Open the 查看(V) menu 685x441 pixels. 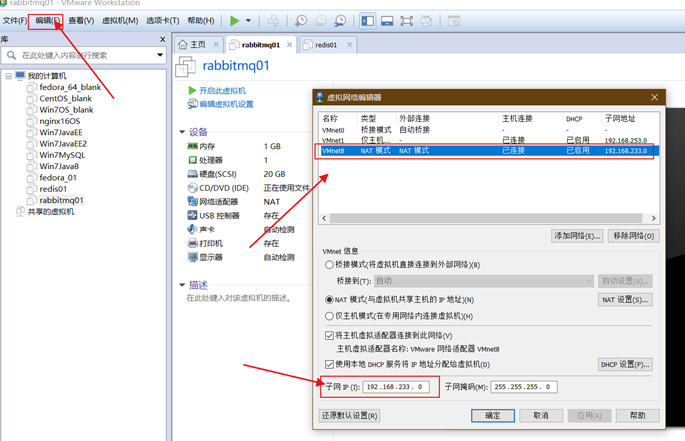(x=81, y=21)
